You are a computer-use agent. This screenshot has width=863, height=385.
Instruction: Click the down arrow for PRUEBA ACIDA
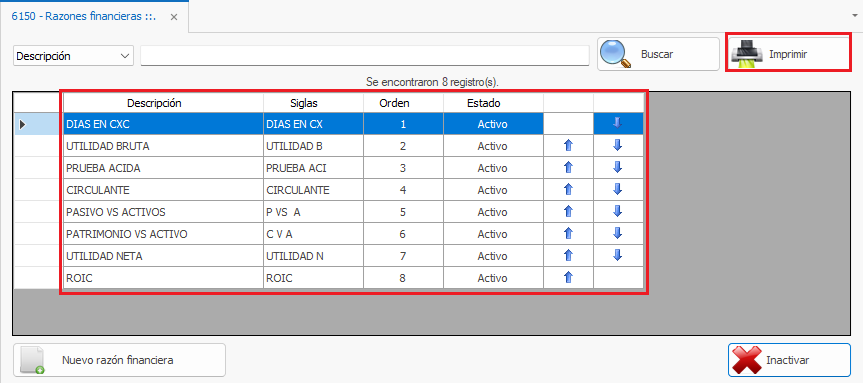[x=618, y=168]
